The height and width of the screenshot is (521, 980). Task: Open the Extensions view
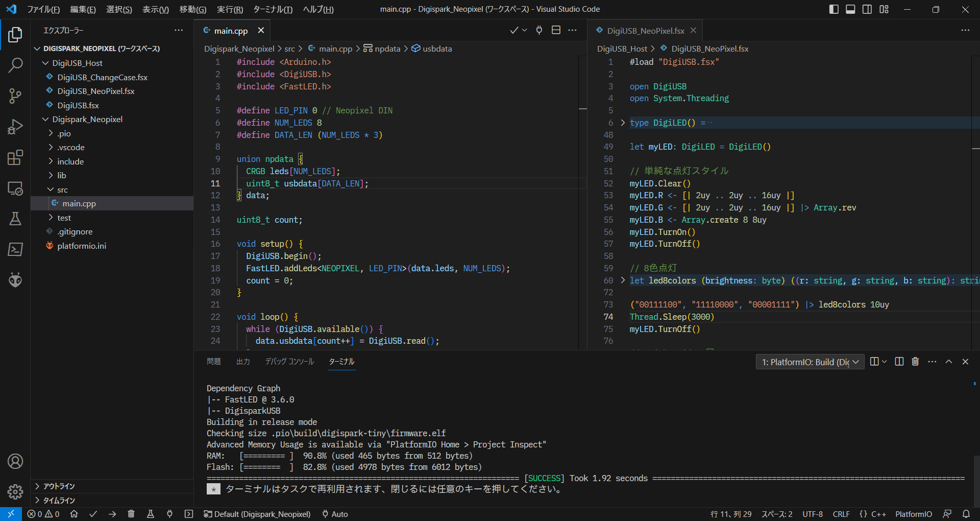pos(15,157)
